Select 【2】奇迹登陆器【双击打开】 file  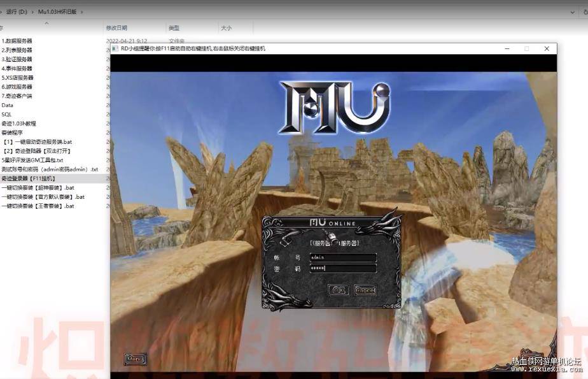(x=36, y=151)
